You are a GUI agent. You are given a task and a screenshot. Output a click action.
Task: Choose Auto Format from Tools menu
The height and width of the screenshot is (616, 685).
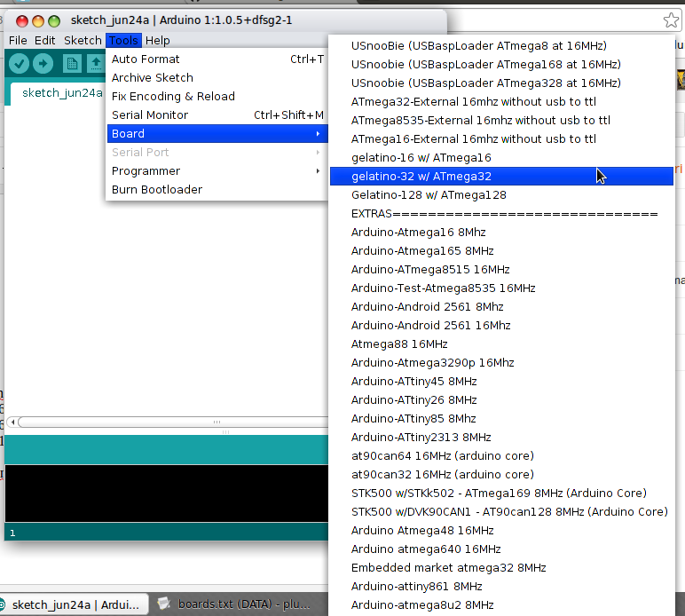[x=217, y=59]
